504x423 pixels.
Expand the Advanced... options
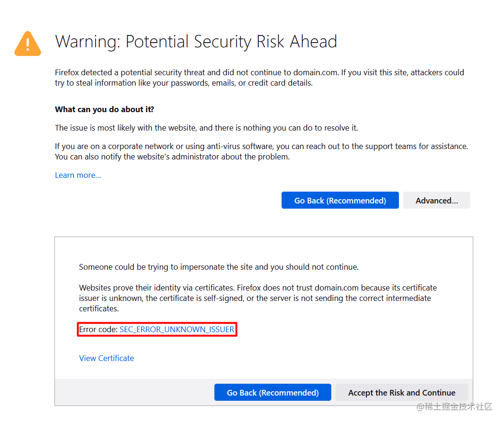(436, 200)
